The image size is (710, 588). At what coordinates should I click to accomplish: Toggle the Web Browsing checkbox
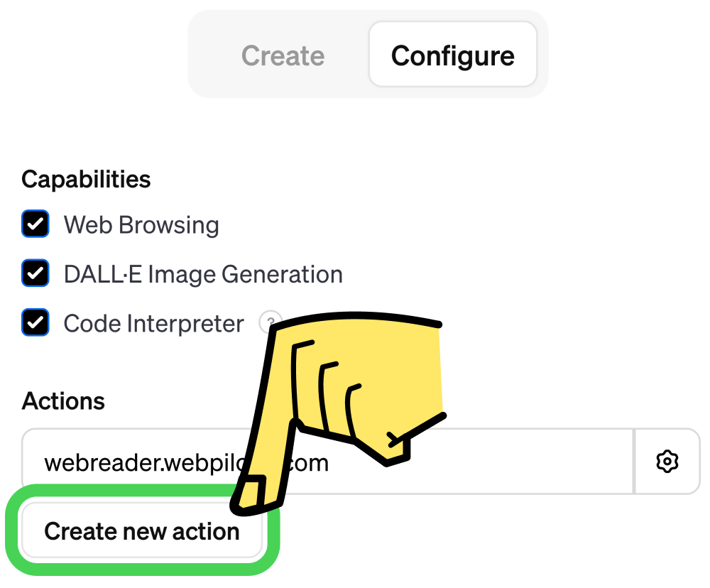(35, 224)
